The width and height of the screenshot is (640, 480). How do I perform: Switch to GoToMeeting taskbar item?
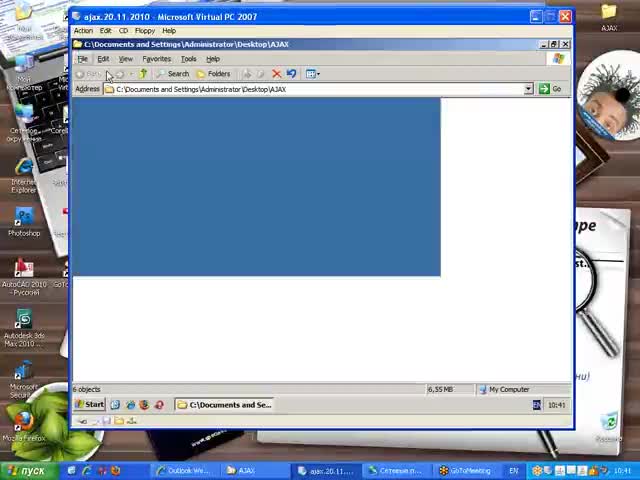click(465, 470)
